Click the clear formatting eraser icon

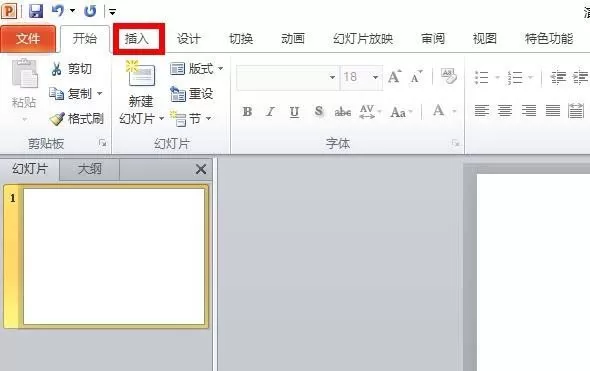[x=449, y=76]
